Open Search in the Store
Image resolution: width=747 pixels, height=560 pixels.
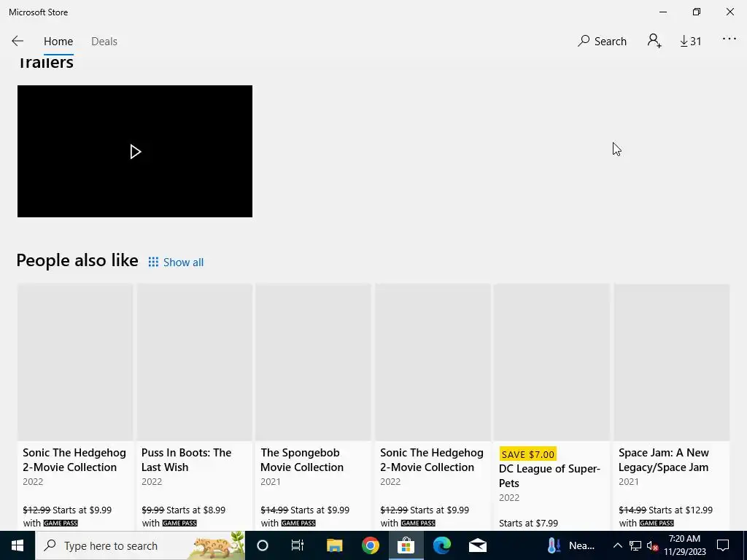(x=602, y=41)
